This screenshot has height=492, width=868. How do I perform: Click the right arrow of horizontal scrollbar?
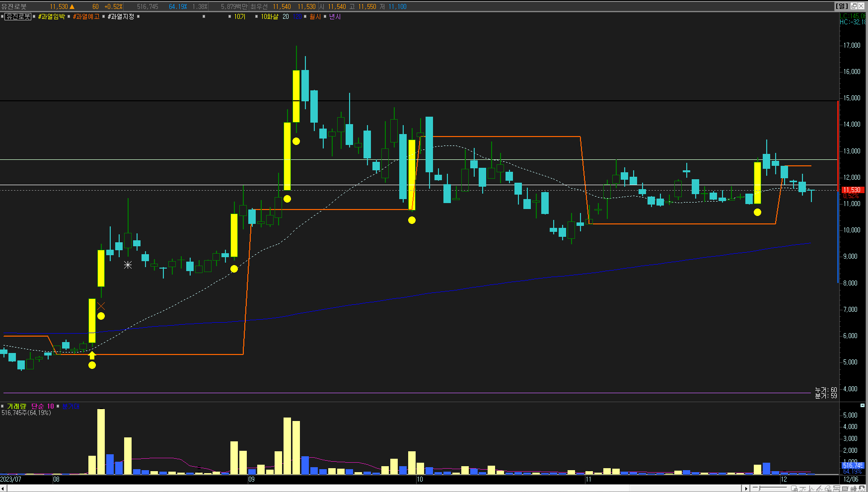click(746, 489)
